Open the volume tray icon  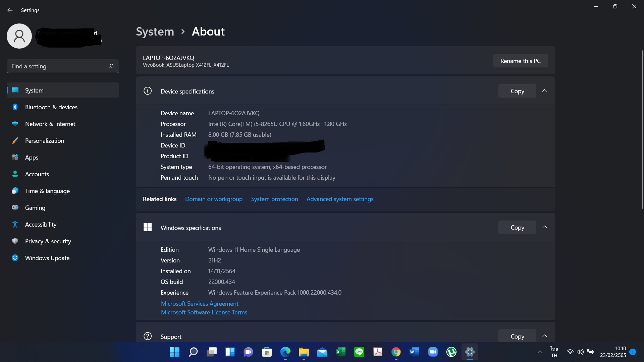[580, 352]
